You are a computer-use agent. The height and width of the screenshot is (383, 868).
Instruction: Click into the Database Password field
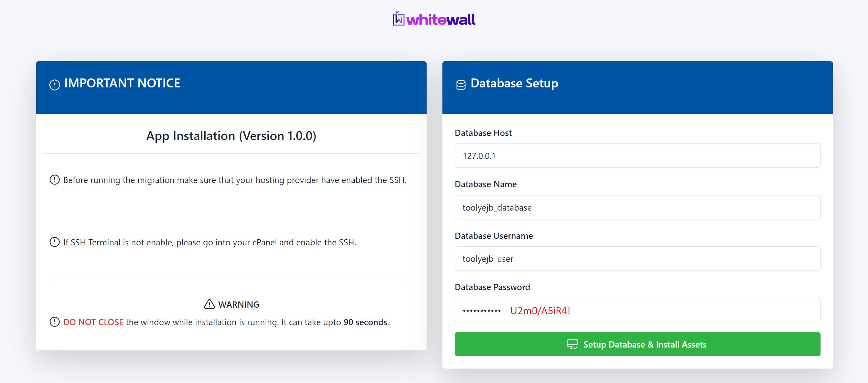tap(637, 310)
